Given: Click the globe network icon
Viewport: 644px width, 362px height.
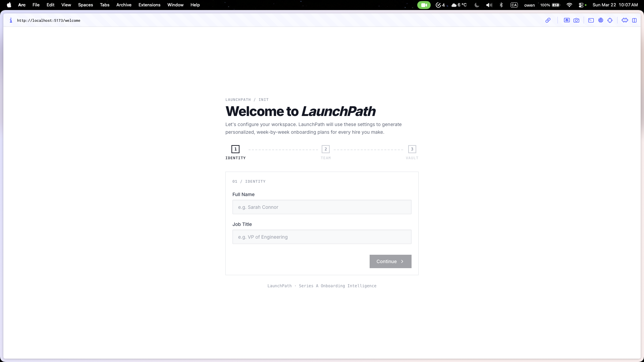Looking at the screenshot, I should click(x=601, y=20).
